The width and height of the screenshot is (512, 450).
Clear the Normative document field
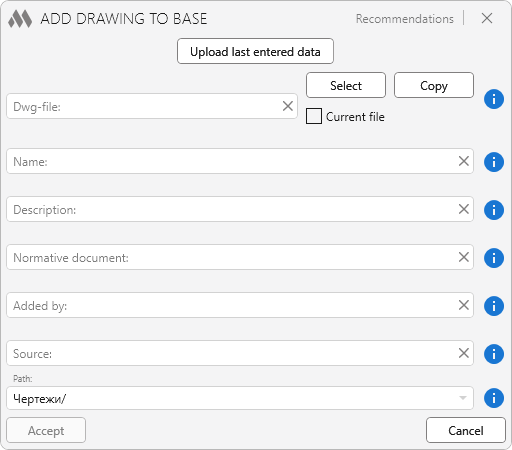(464, 257)
